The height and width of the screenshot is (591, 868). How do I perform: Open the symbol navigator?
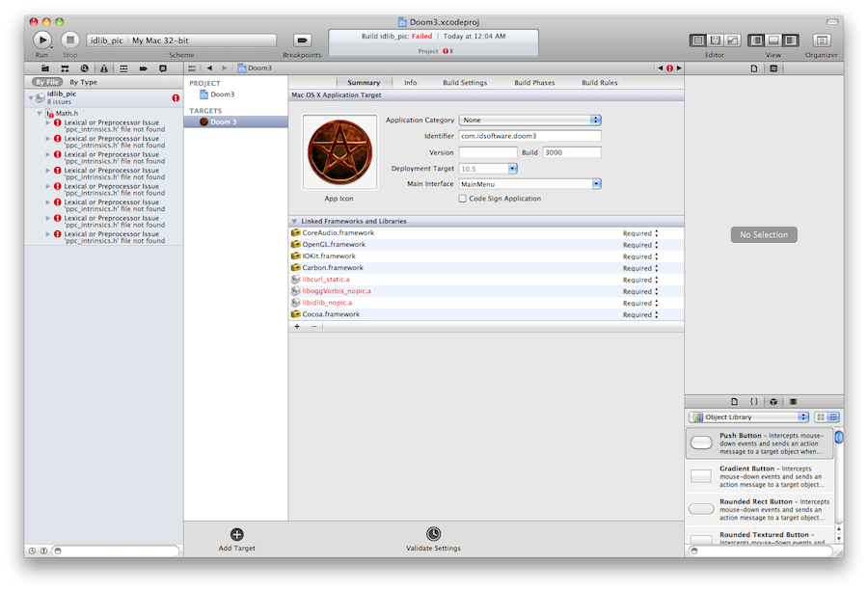[65, 68]
